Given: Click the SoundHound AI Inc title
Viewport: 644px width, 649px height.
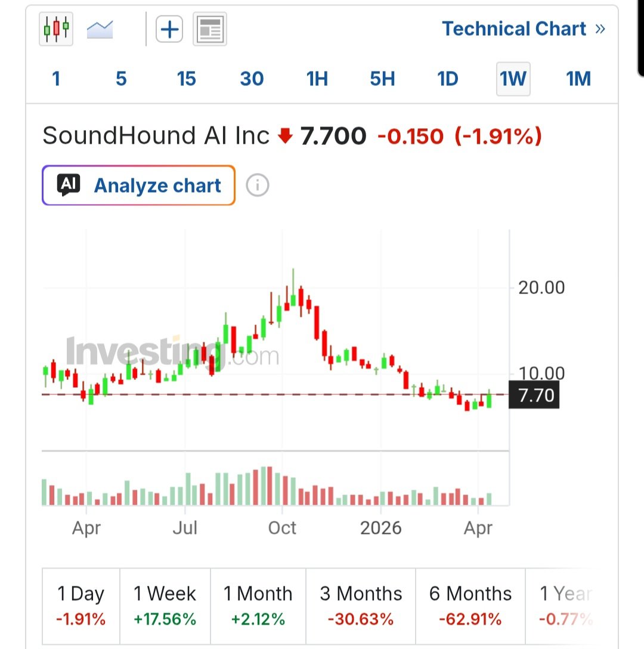Looking at the screenshot, I should point(155,136).
